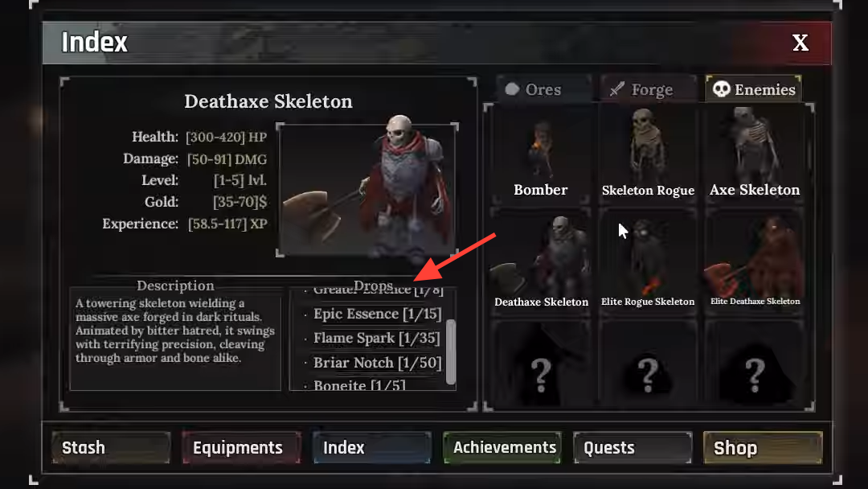868x489 pixels.
Task: View the Elite Deathaxe Skeleton entry
Action: [x=755, y=262]
